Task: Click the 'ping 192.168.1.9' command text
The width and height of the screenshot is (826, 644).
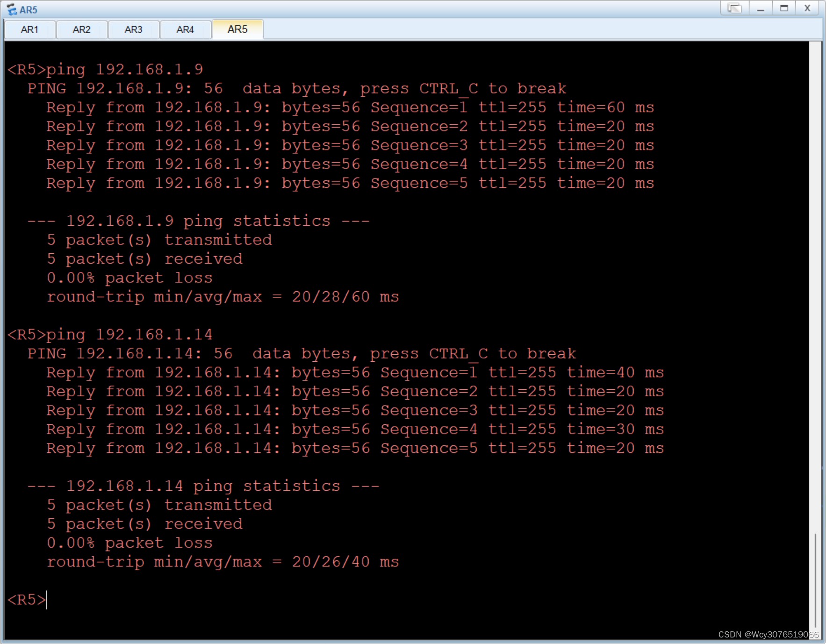Action: [x=125, y=70]
